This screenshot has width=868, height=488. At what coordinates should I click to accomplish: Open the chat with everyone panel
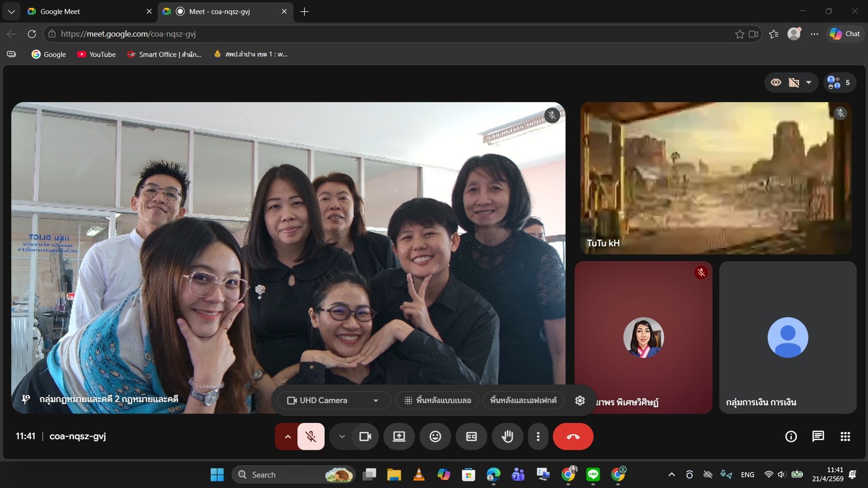click(818, 437)
